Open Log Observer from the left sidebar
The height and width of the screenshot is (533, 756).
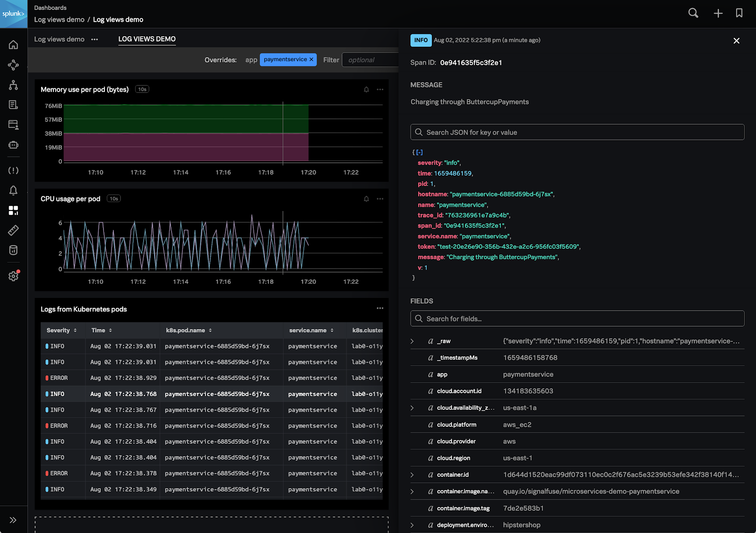(x=13, y=104)
